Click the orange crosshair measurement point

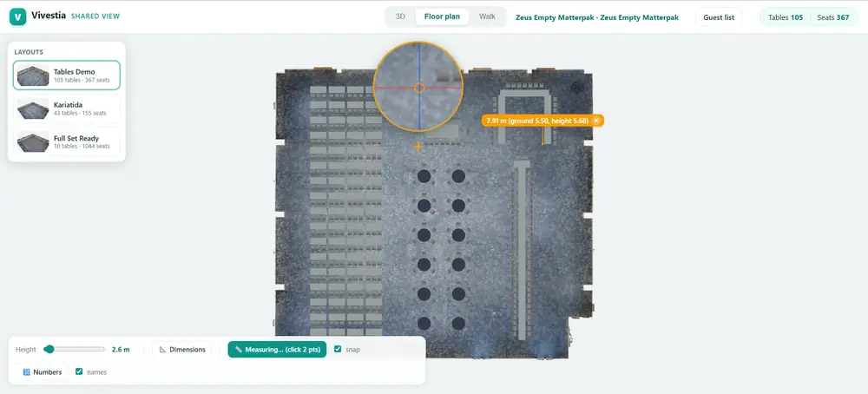[418, 147]
